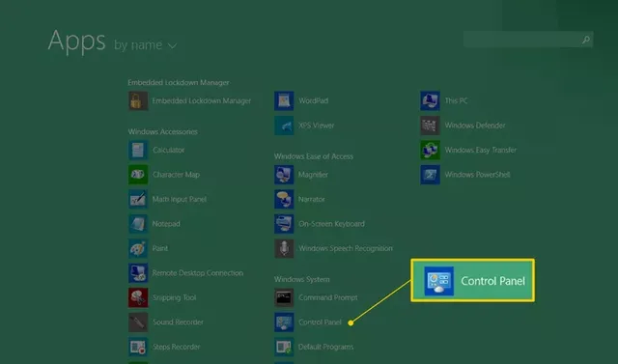Screen dimensions: 618x364
Task: Open Windows Speech Recognition microphone icon
Action: (x=284, y=248)
